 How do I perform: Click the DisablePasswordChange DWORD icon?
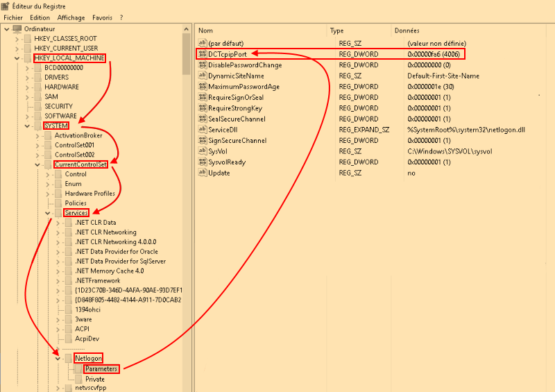[203, 65]
